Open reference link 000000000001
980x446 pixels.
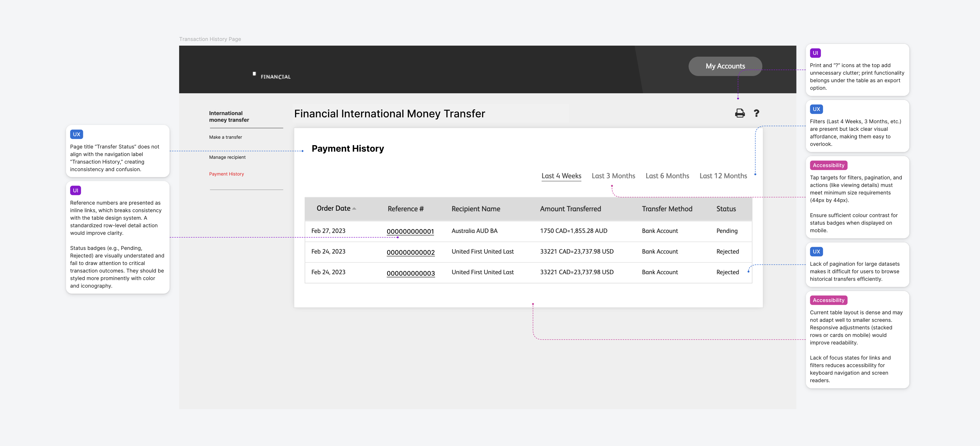[410, 231]
